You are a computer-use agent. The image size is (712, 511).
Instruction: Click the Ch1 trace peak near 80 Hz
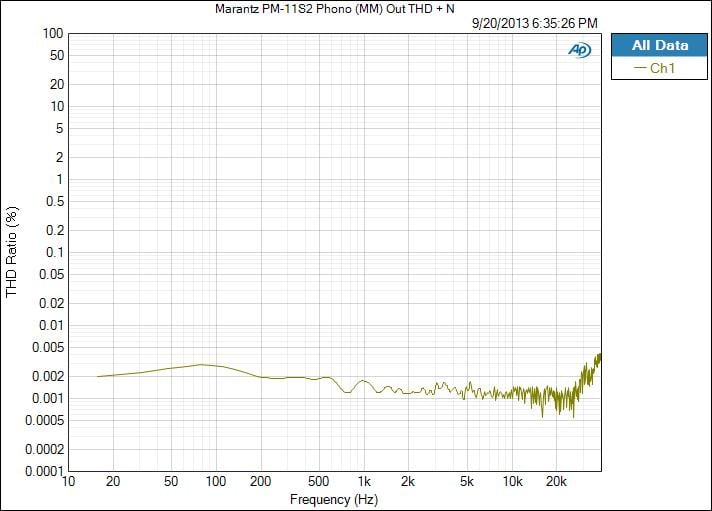(201, 364)
